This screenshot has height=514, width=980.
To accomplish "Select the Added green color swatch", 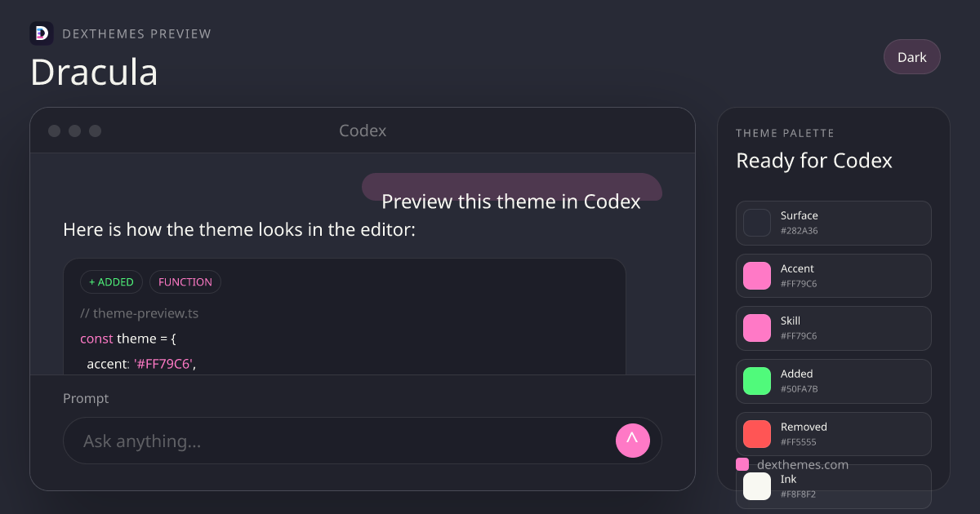I will [757, 381].
